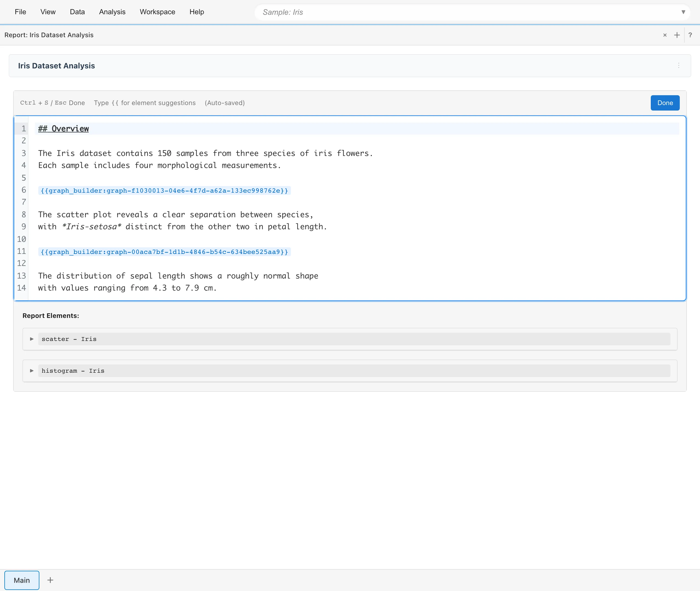The height and width of the screenshot is (591, 700).
Task: Click the scatter graph_builder tag on line 6
Action: [164, 191]
